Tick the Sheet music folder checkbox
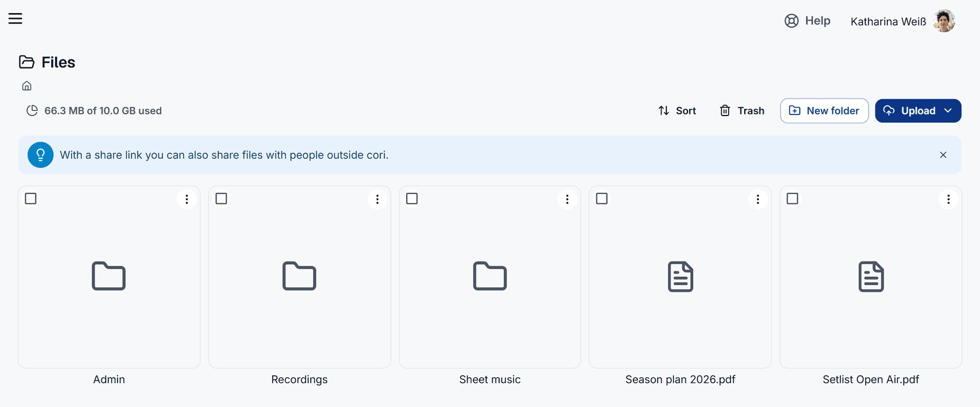Viewport: 980px width, 407px height. 412,199
